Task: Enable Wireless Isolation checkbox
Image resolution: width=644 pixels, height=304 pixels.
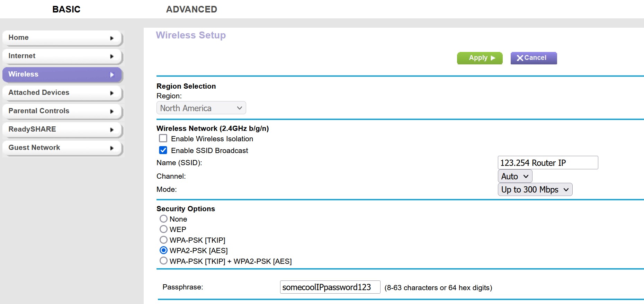Action: [x=163, y=138]
